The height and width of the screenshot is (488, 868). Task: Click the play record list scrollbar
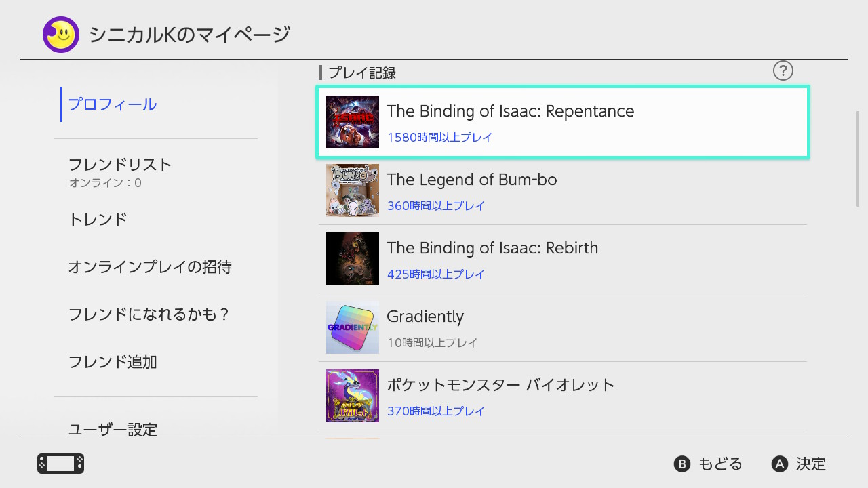tap(858, 159)
